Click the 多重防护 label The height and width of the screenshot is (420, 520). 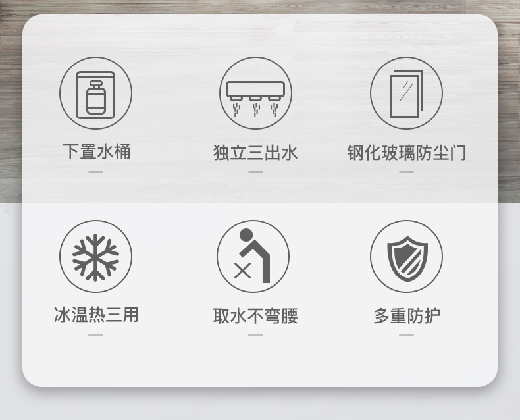pyautogui.click(x=407, y=316)
